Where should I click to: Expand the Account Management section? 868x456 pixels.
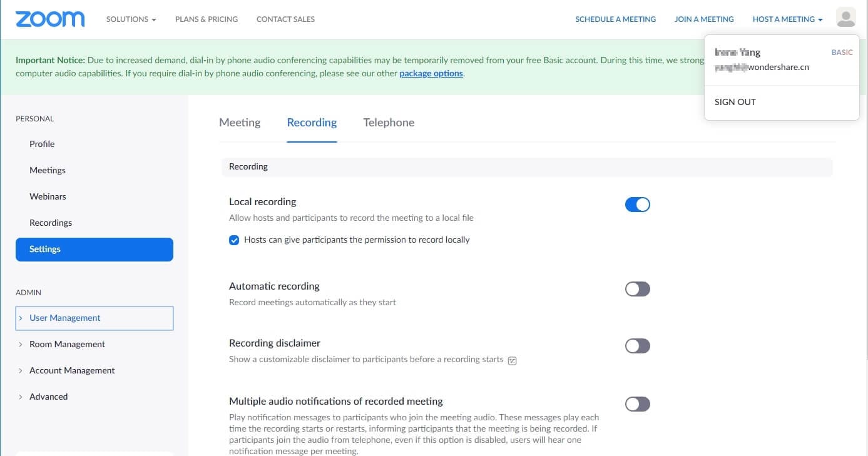click(72, 370)
